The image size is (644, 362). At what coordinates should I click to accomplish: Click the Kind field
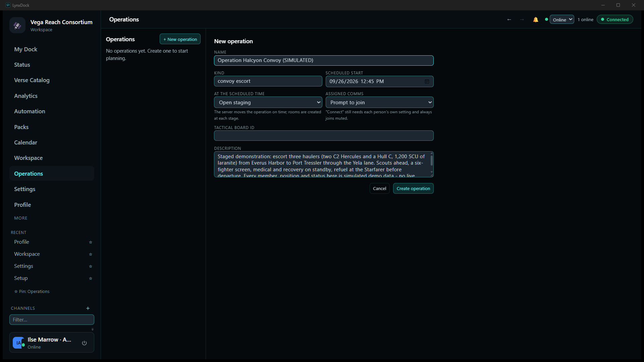pyautogui.click(x=268, y=81)
